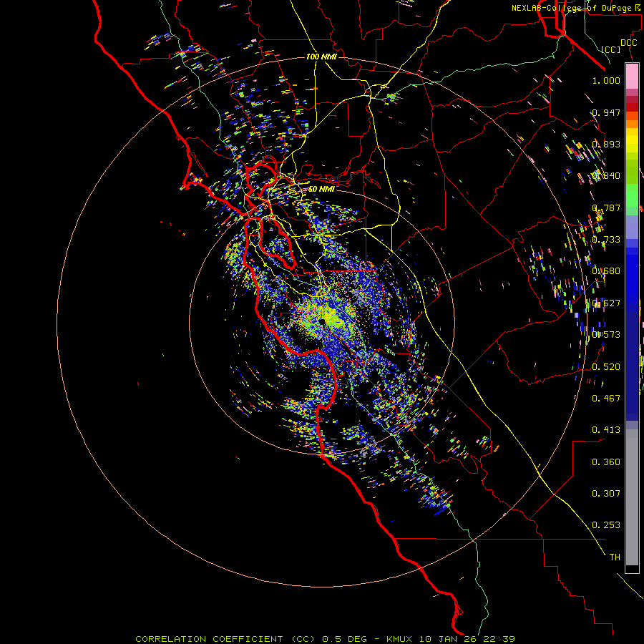This screenshot has height=644, width=644.
Task: Select the 0.307 scale value
Action: tap(606, 494)
